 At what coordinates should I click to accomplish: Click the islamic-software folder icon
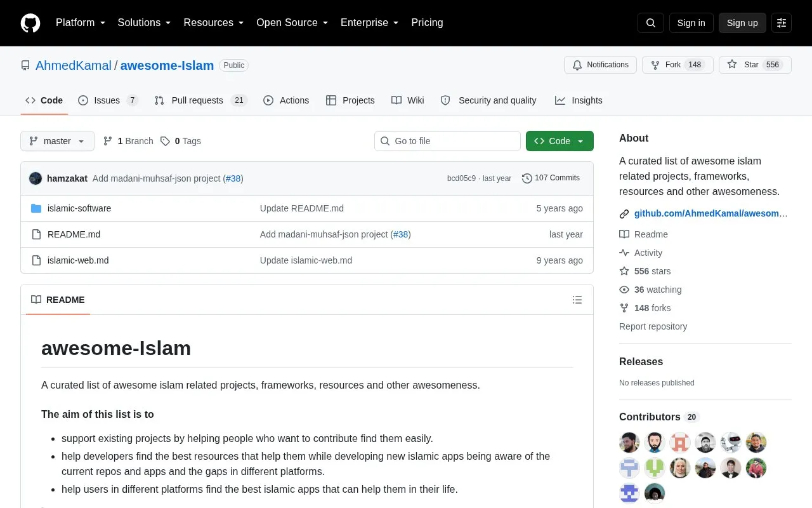36,208
